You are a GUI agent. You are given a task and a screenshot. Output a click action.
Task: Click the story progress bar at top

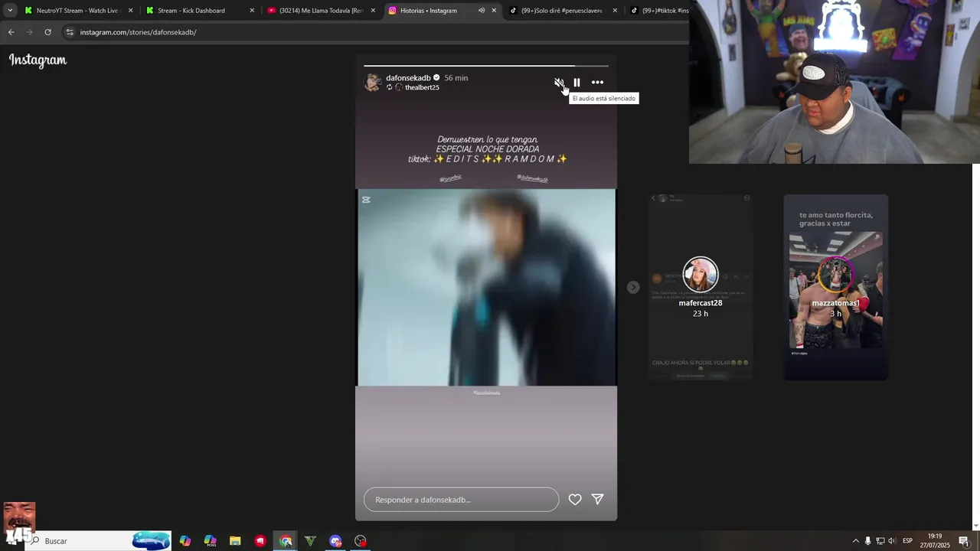[x=486, y=66]
